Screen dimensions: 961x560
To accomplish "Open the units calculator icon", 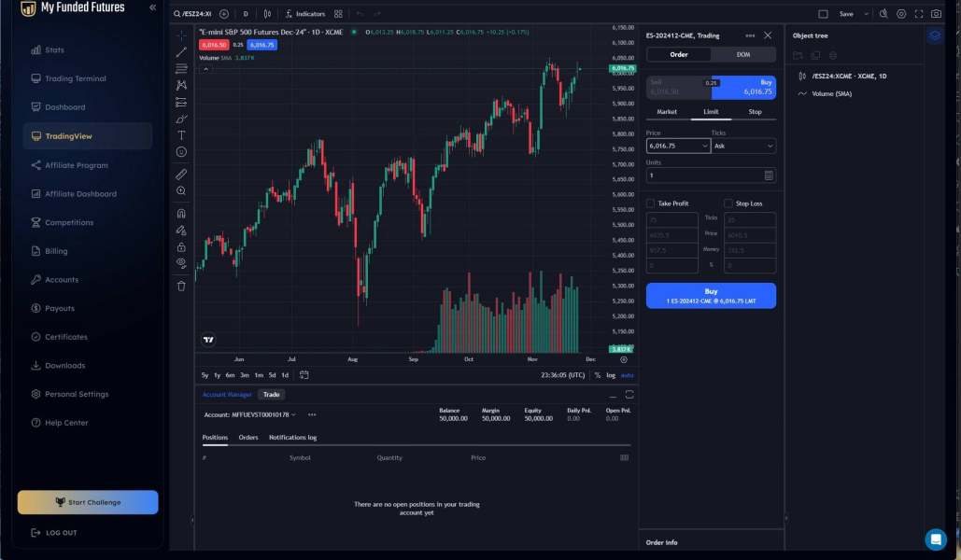I will coord(769,175).
